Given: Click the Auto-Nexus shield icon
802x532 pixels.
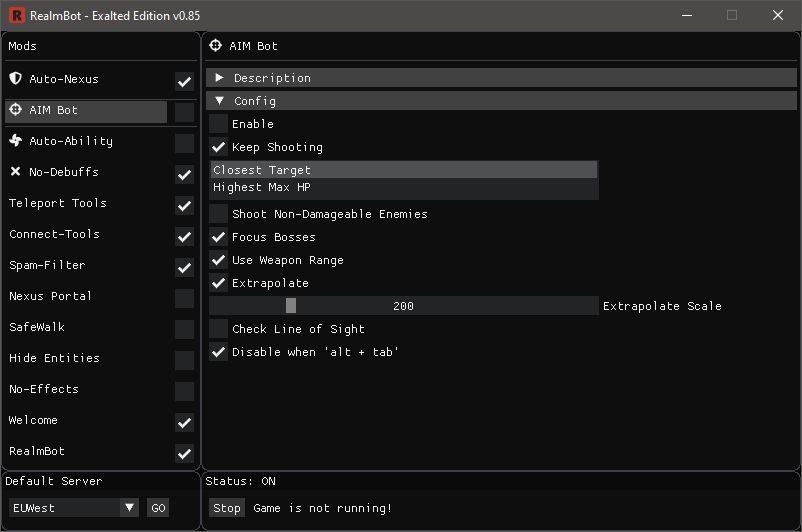Looking at the screenshot, I should pyautogui.click(x=15, y=78).
